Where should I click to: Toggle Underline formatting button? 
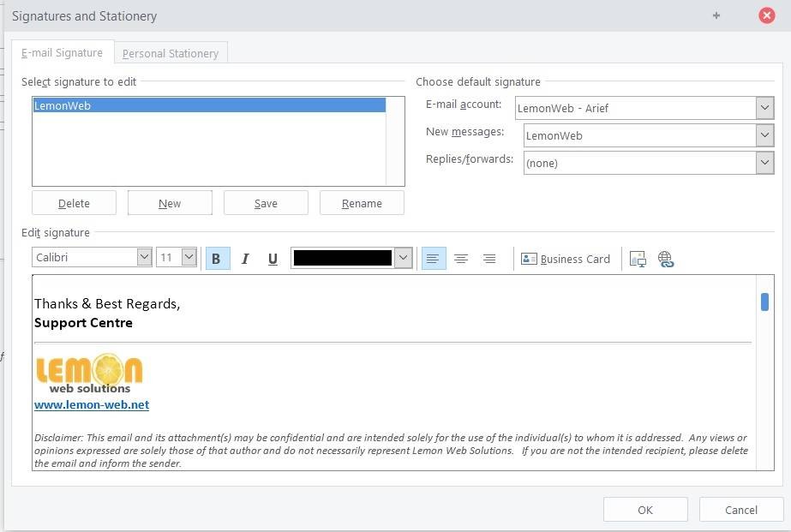click(x=273, y=259)
